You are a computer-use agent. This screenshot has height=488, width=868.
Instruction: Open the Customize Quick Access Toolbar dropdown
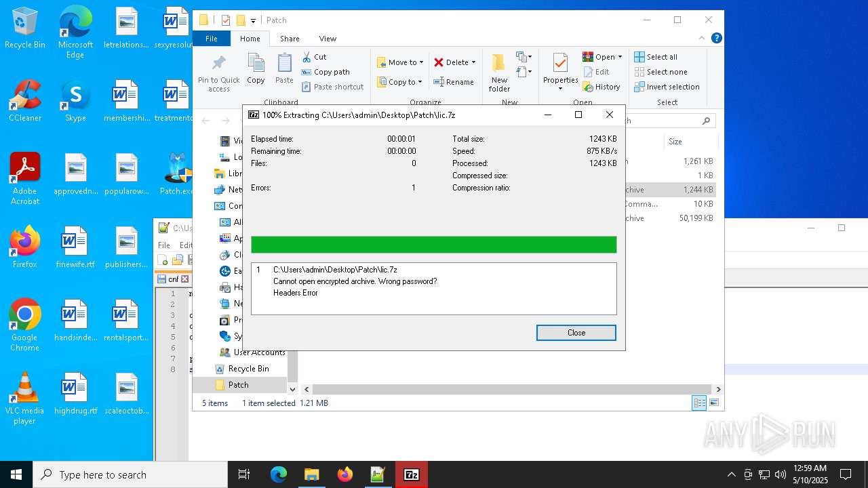(253, 20)
